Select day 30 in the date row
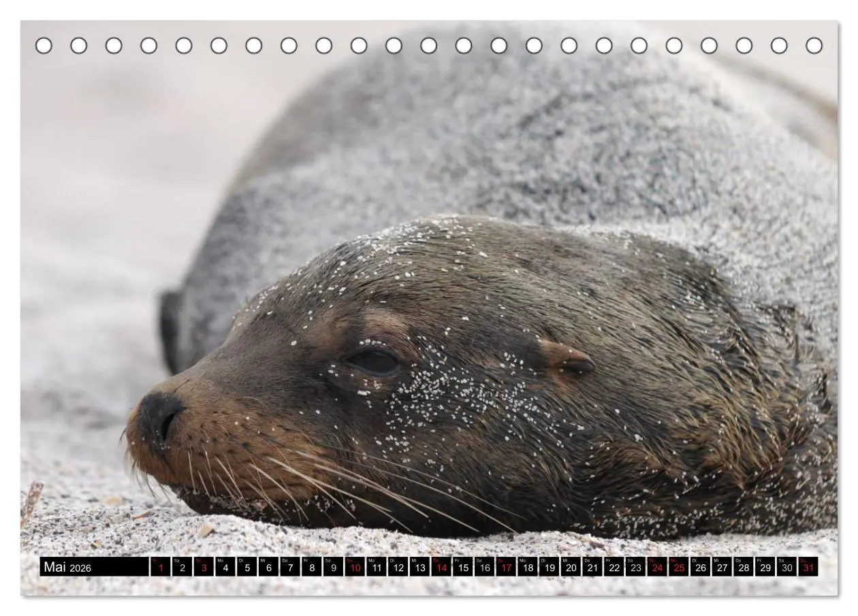Screen dimensions: 858x616 [787, 566]
